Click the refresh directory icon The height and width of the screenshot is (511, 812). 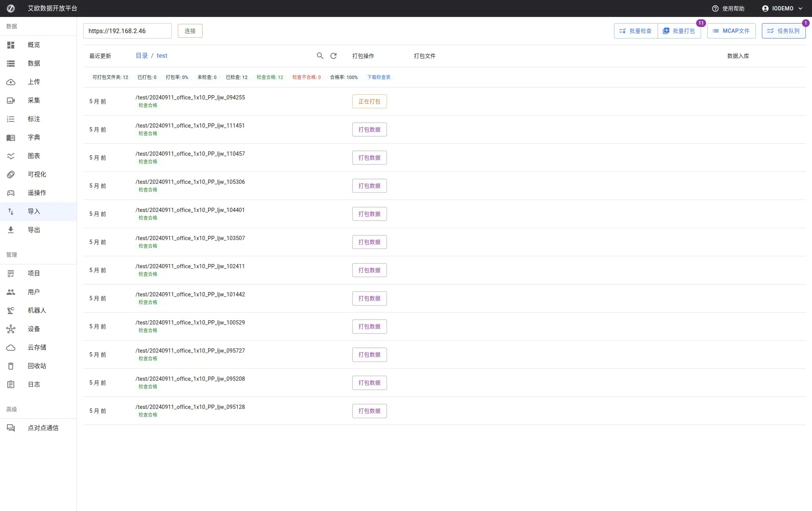[333, 56]
